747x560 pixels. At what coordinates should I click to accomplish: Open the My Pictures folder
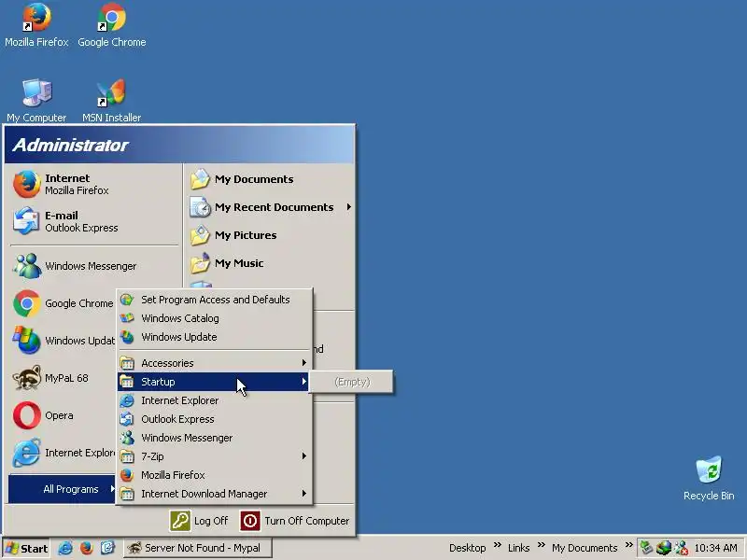pos(269,235)
